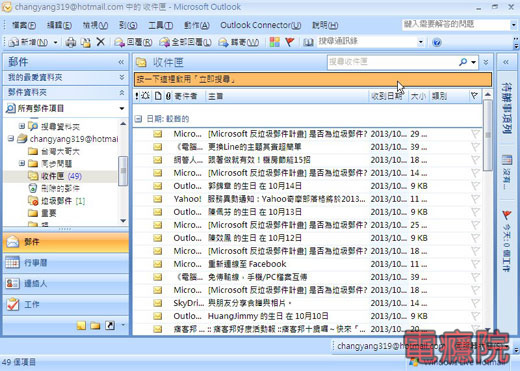Open the Address Book icon
520x371 pixels.
(308, 42)
